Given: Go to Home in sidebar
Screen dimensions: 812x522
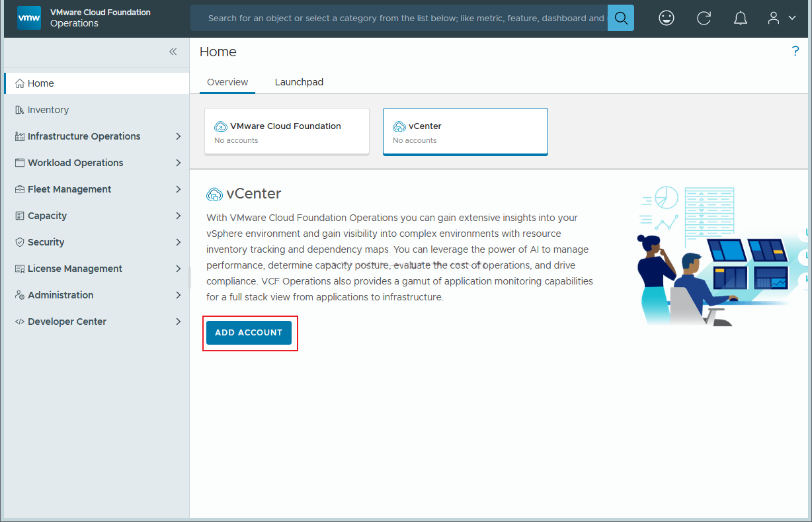Looking at the screenshot, I should tap(41, 83).
